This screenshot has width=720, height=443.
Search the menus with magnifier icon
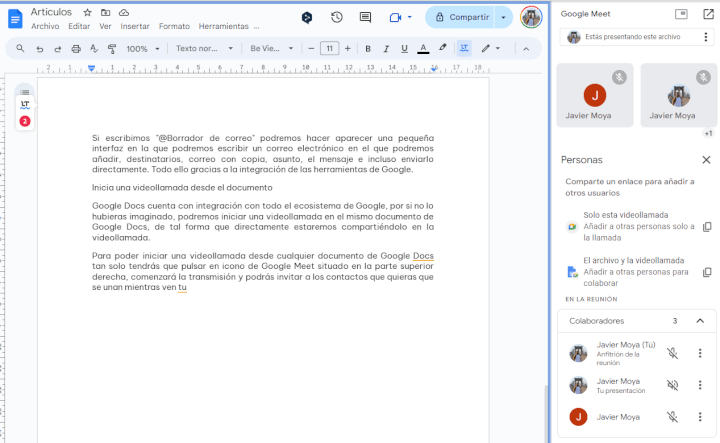[x=20, y=48]
